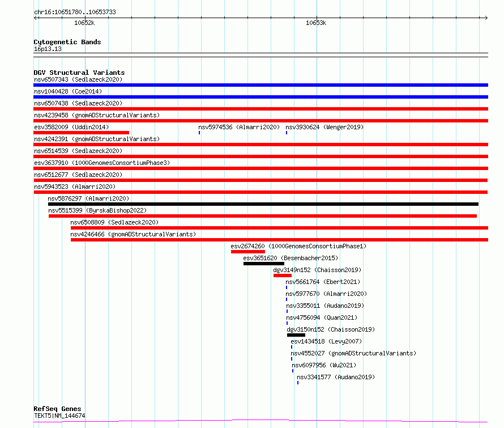Select the nsv5974536 (Almarri2020) label

tap(239, 127)
